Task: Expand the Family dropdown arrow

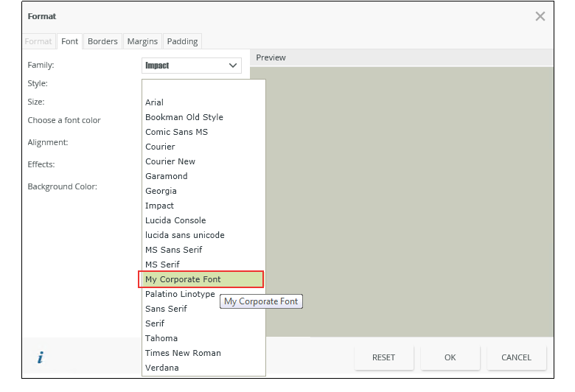Action: point(234,66)
